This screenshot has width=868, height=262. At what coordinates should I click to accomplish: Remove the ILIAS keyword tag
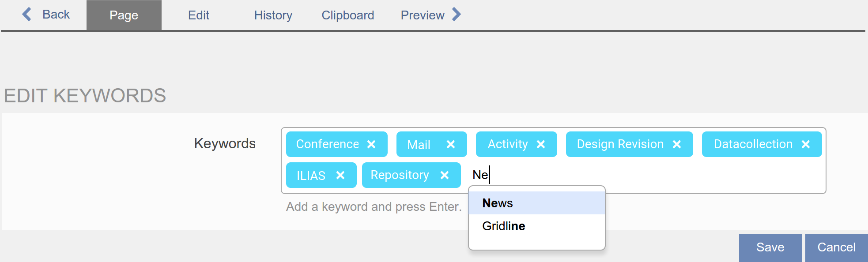[340, 175]
